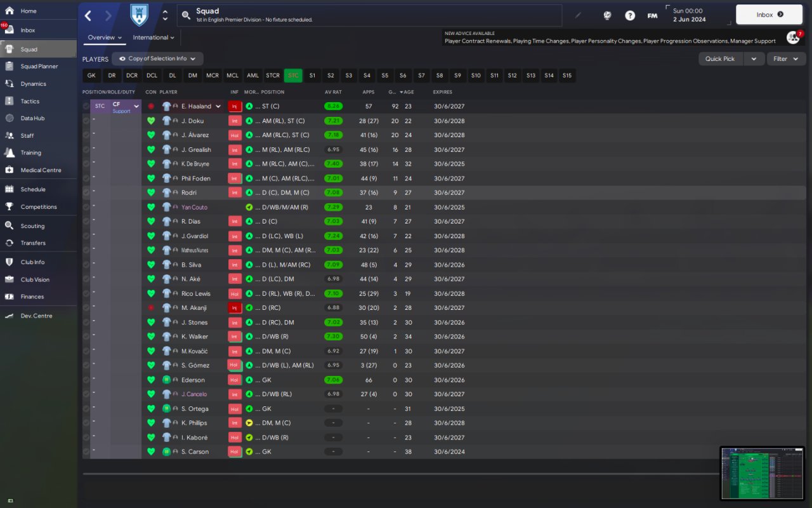812x508 pixels.
Task: Open the Data Hub icon
Action: (10, 118)
